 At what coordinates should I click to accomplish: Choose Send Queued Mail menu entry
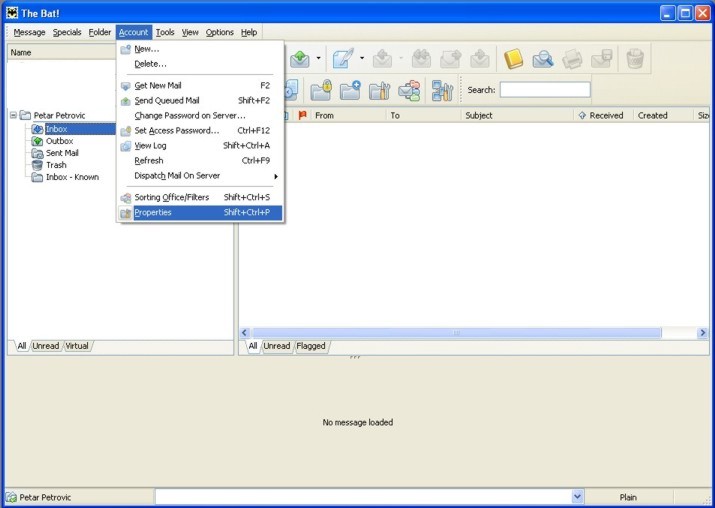pyautogui.click(x=200, y=100)
